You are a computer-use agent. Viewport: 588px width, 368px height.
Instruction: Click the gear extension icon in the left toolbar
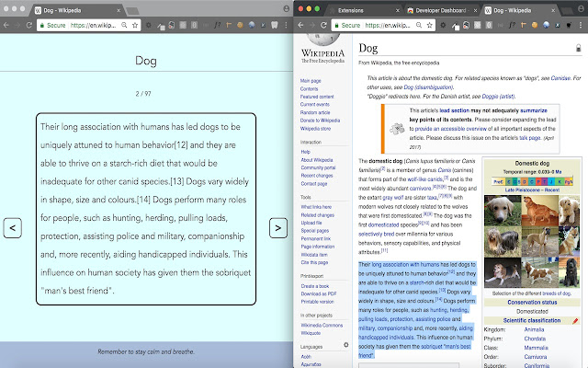pos(149,25)
